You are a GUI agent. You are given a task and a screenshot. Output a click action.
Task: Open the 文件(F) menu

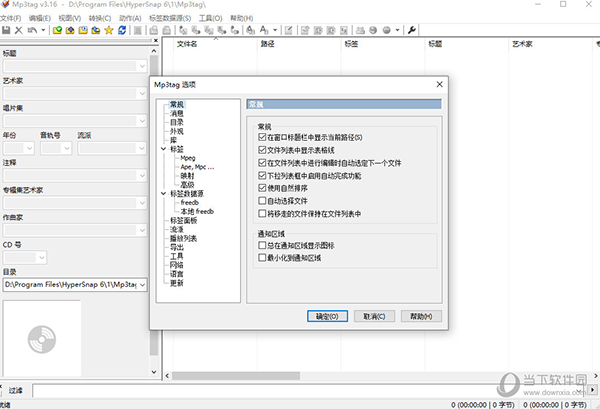[10, 18]
